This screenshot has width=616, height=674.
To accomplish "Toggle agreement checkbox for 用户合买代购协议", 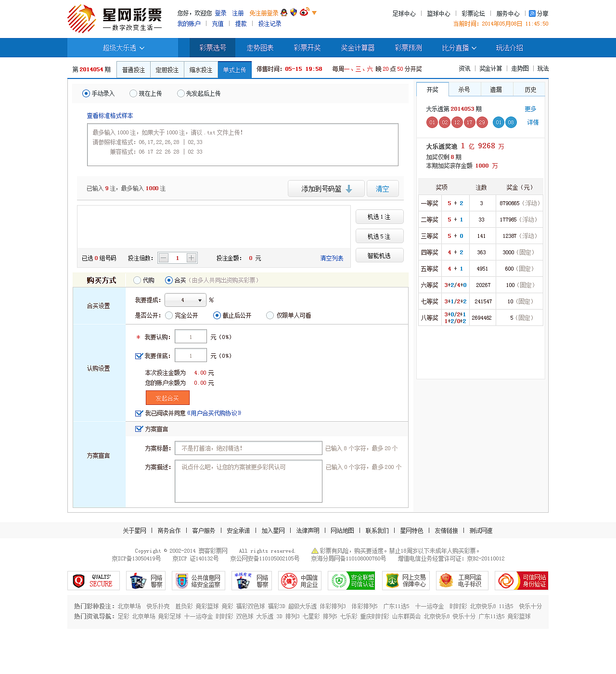I will (139, 413).
